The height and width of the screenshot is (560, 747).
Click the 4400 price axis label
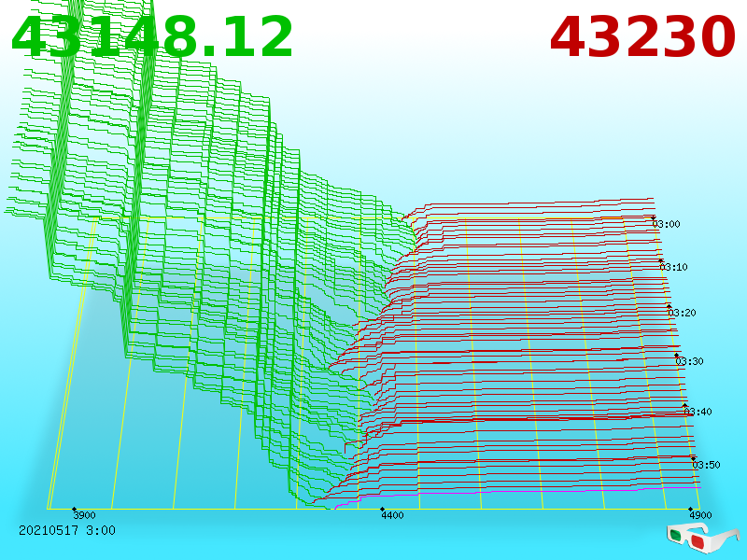pos(392,515)
